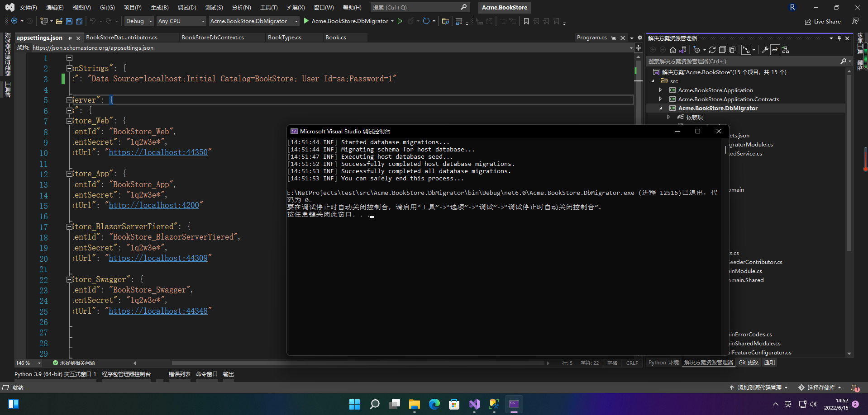
Task: Click the Undo arrow icon
Action: tap(93, 21)
